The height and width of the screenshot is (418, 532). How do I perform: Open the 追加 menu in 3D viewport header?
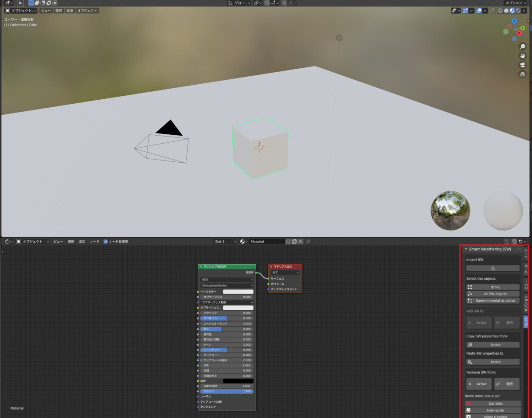tap(70, 11)
